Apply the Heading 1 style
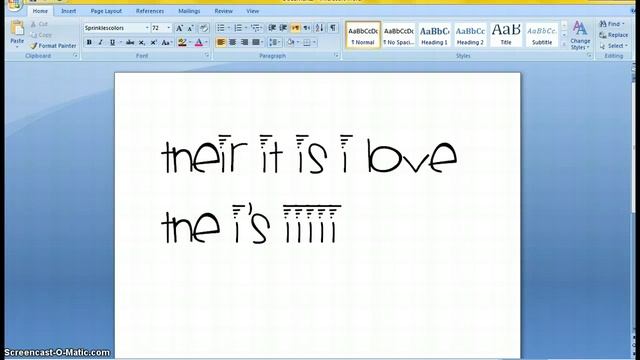Viewport: 640px width, 360px height. pos(434,35)
